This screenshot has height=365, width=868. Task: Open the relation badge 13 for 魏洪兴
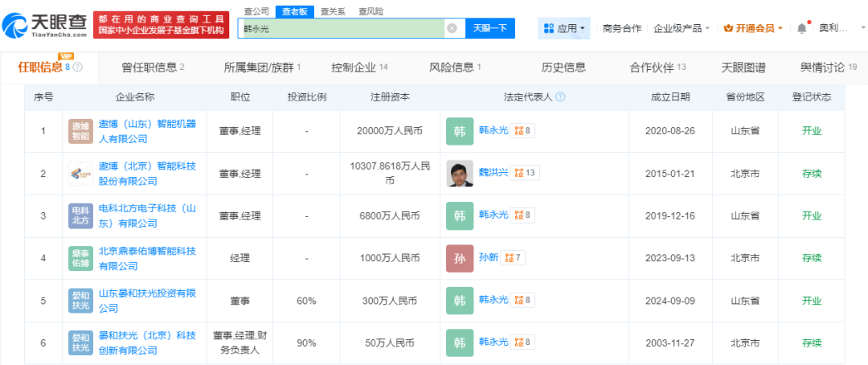click(524, 173)
